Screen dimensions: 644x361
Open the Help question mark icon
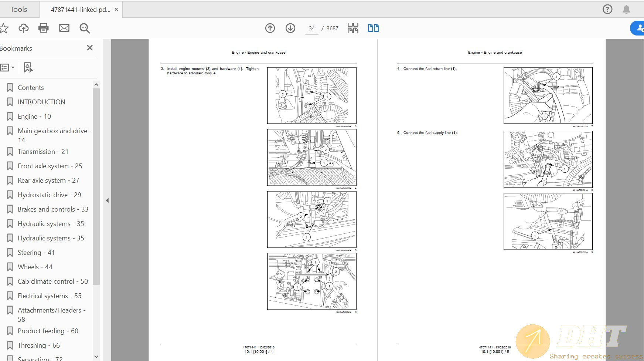pos(607,9)
